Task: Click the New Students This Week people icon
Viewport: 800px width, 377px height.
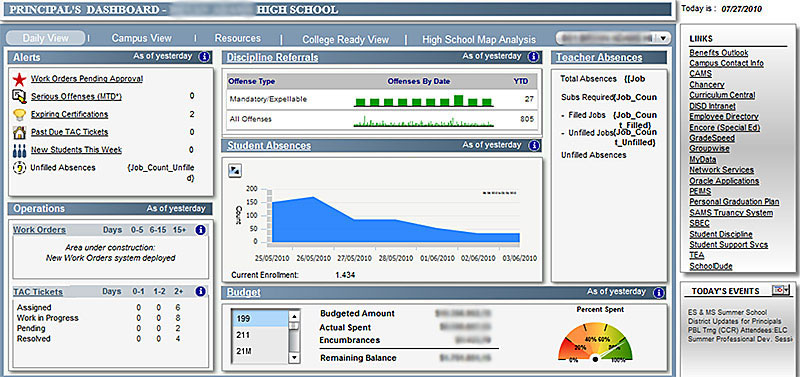Action: (19, 150)
